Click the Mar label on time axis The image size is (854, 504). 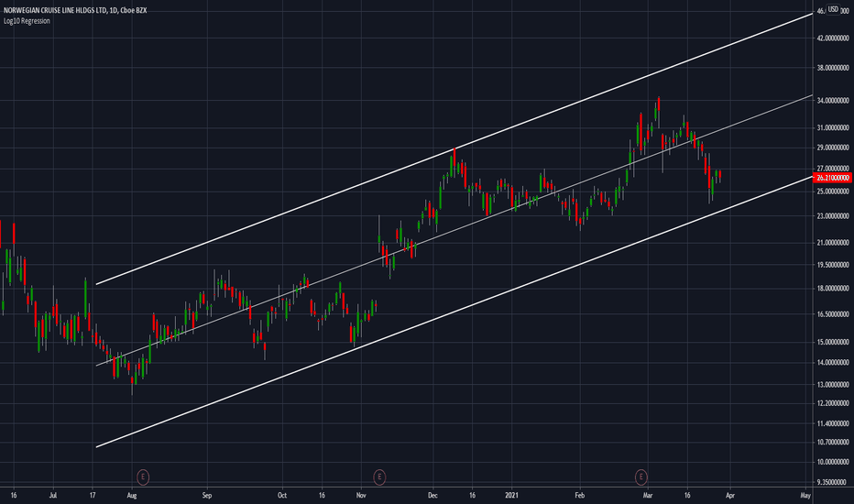point(648,496)
